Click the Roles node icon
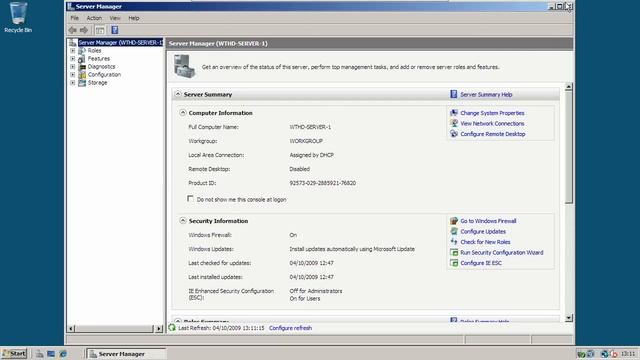Screen dimensions: 640x360 point(82,51)
